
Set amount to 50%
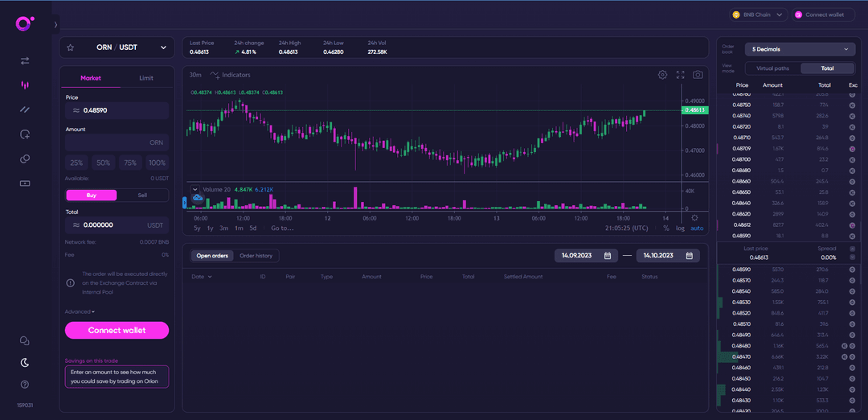click(104, 163)
